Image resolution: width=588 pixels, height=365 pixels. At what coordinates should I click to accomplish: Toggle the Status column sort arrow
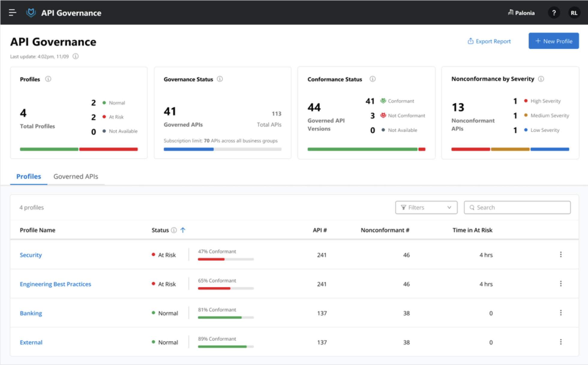[x=183, y=230]
